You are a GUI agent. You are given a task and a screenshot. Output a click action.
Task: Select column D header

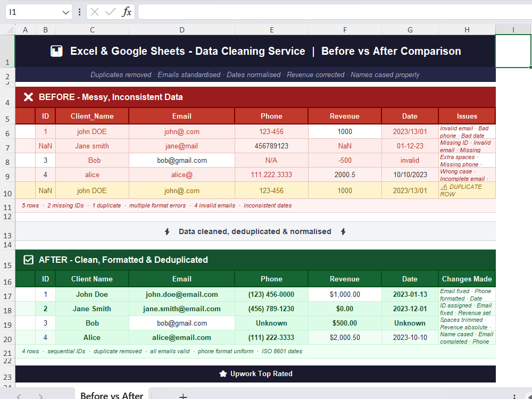coord(182,30)
